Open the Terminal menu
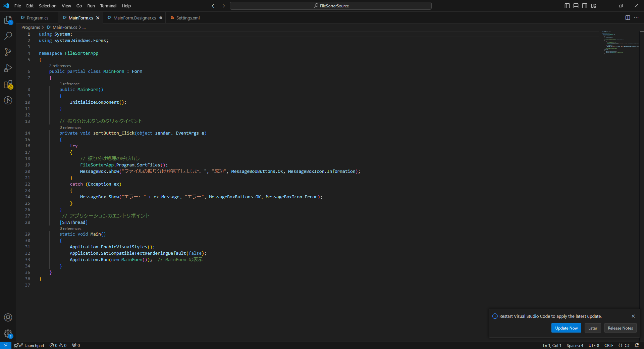Viewport: 644px width, 349px height. tap(108, 6)
